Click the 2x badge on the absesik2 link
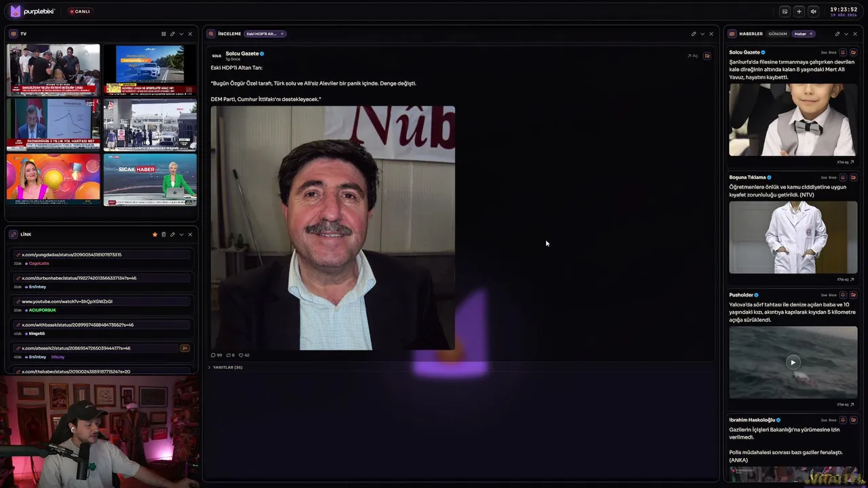 coord(184,348)
